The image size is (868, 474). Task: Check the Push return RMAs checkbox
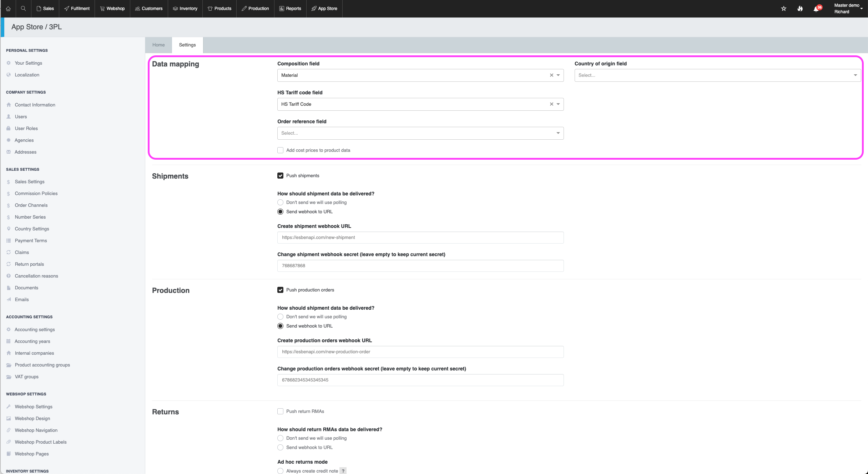click(x=281, y=411)
